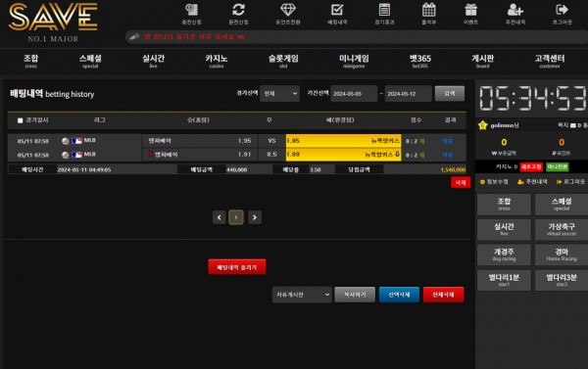Click the diamond point conversion icon
Image resolution: width=588 pixels, height=369 pixels.
coord(288,10)
